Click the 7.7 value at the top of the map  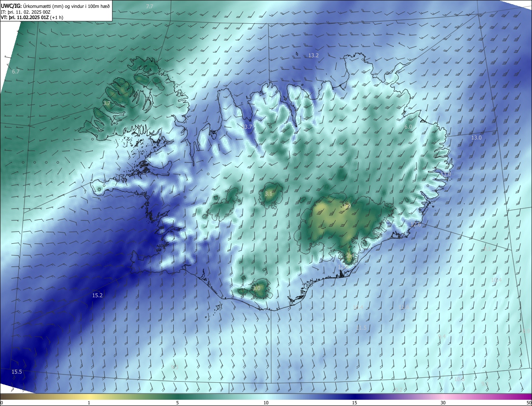coord(150,6)
